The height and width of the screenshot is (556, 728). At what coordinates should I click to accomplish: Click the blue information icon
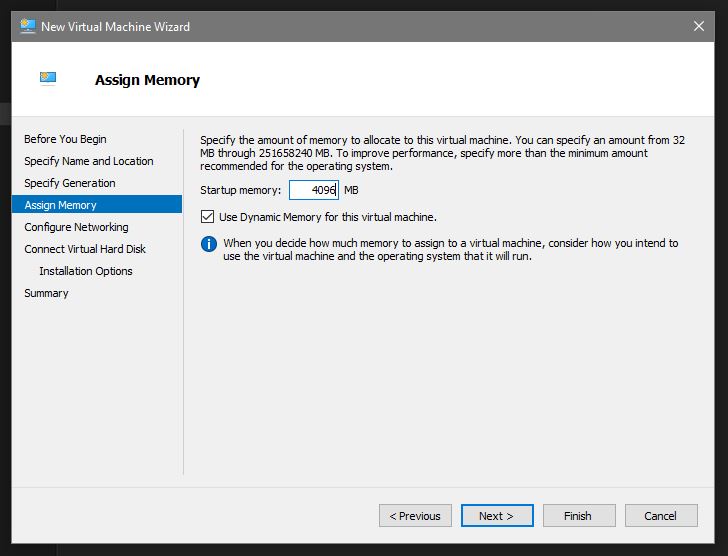209,244
